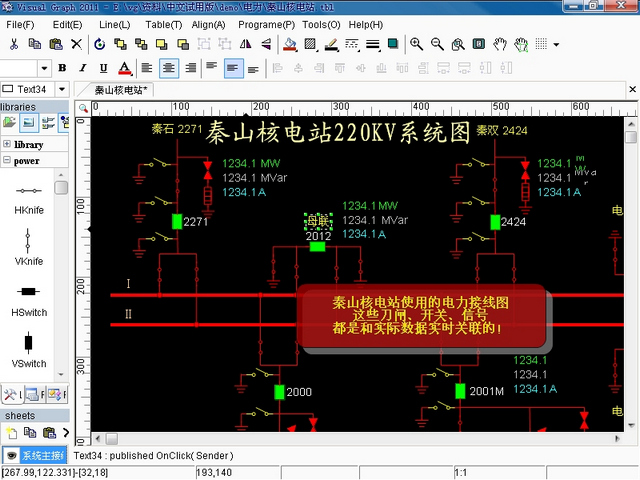
Task: Click the 系统主接线 sheet entry
Action: (x=43, y=455)
